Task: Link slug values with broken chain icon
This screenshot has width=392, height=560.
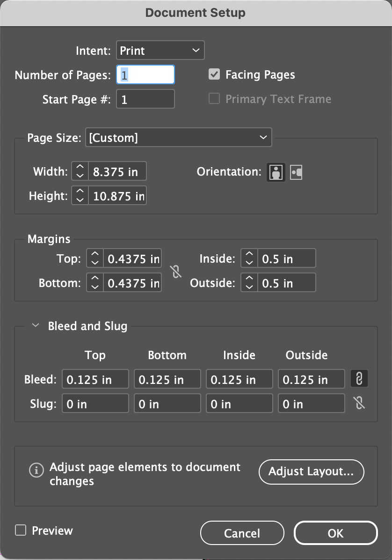Action: (x=359, y=403)
